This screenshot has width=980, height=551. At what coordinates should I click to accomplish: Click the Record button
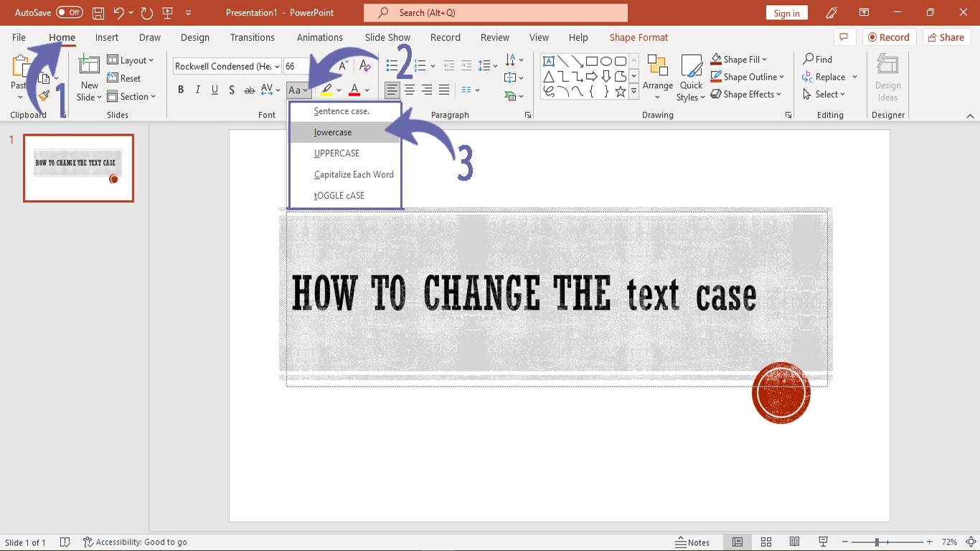click(890, 37)
